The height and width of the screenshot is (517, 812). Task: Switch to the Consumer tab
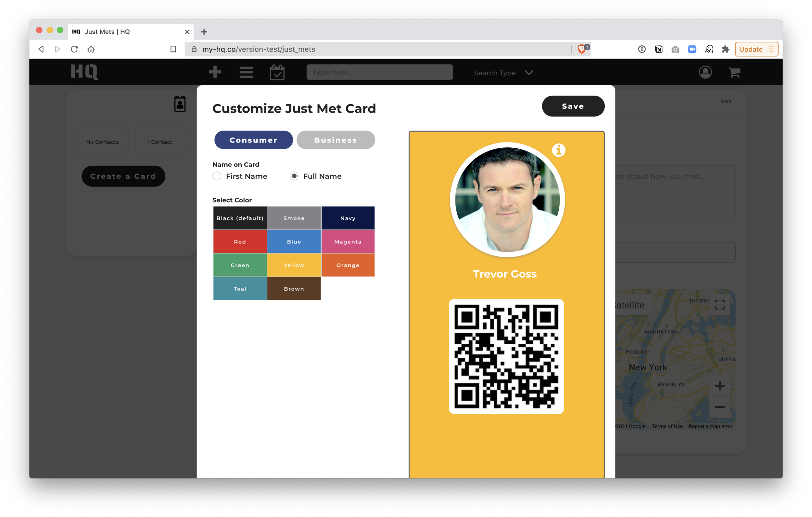(x=254, y=140)
